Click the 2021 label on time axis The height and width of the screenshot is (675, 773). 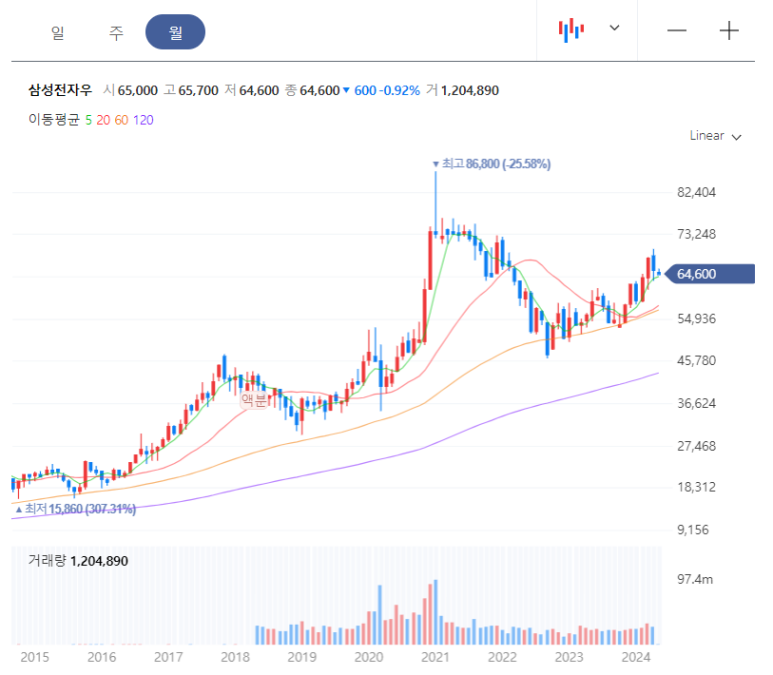coord(435,657)
